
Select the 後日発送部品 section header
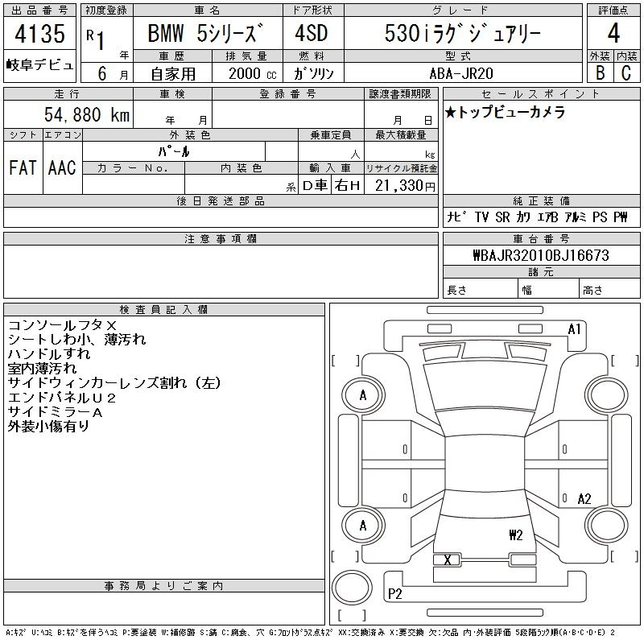(x=221, y=200)
